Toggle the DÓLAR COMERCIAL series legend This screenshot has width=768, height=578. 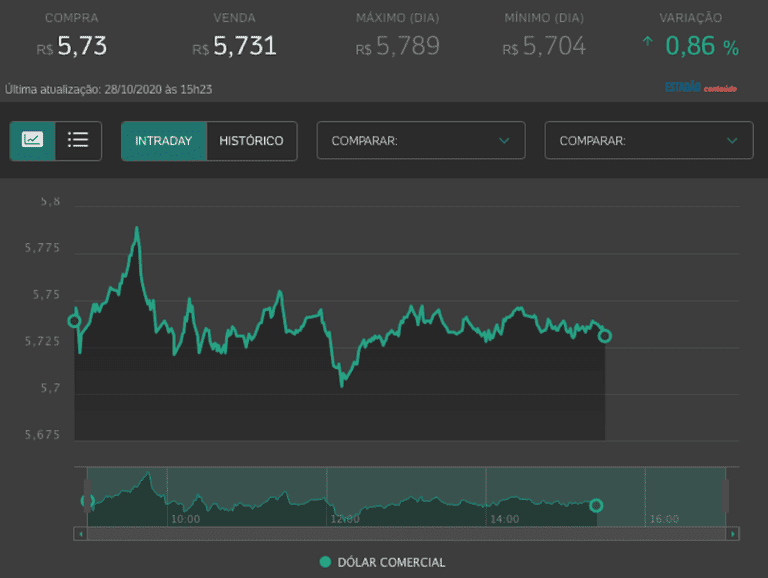point(391,562)
